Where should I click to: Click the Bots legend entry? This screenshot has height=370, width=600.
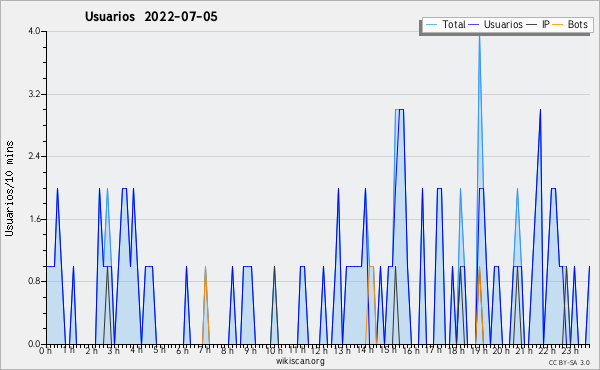click(570, 24)
